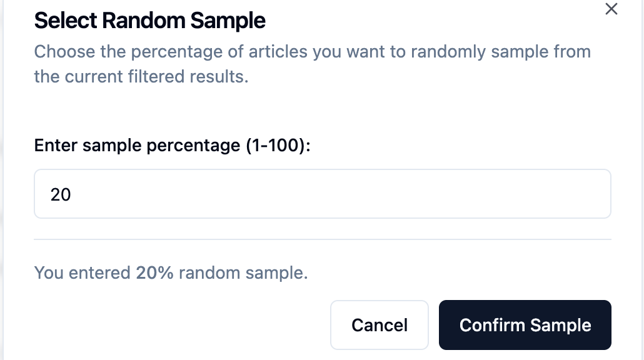Click the 'Select Random Sample' heading

[149, 21]
